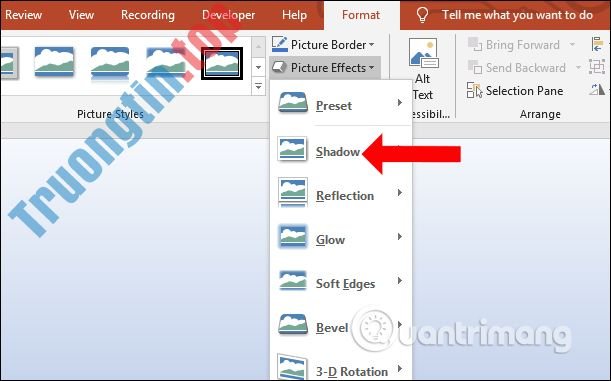Click the Bring Forward button
Viewport: 611px width, 381px height.
click(x=514, y=45)
